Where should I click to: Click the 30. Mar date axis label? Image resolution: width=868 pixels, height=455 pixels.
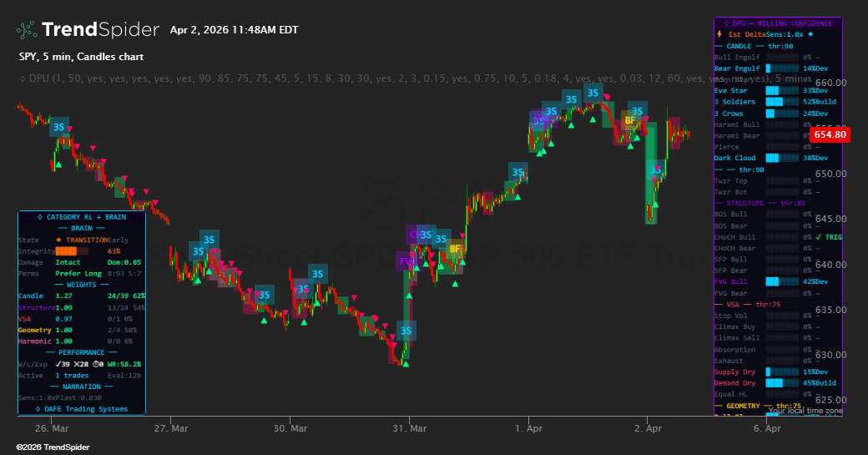point(290,428)
